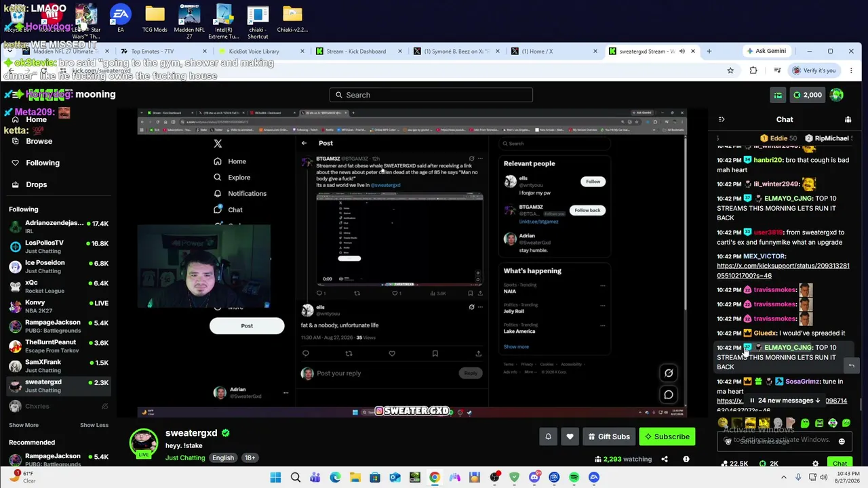The width and height of the screenshot is (868, 488).
Task: Click Show More under Following list
Action: (24, 425)
